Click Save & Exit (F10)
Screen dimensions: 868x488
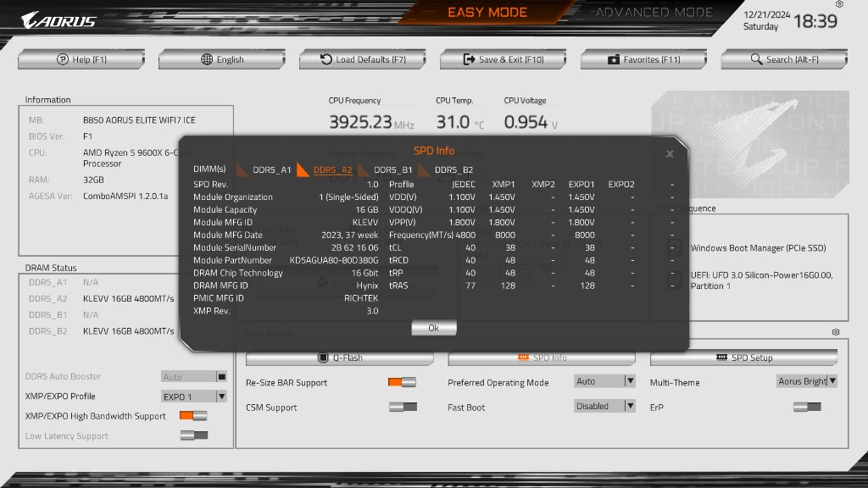tap(504, 59)
